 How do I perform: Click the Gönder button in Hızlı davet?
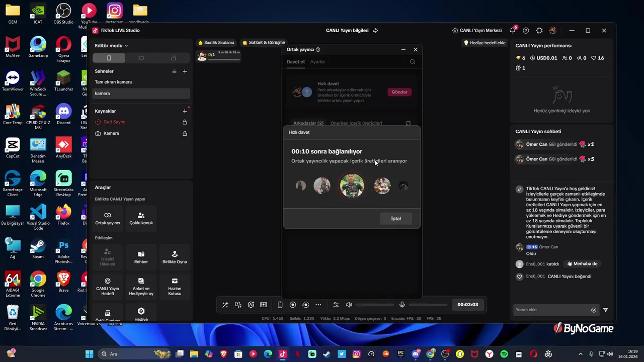[x=399, y=92]
